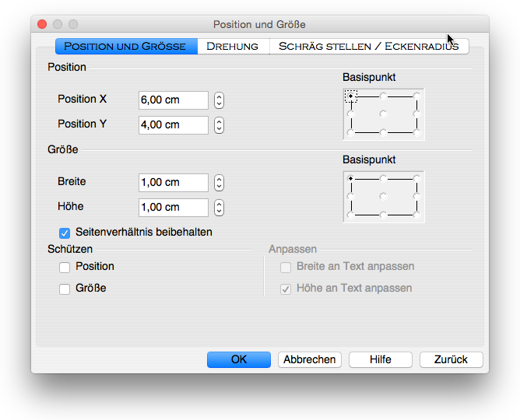Open Hilfe for this dialog

[x=381, y=359]
